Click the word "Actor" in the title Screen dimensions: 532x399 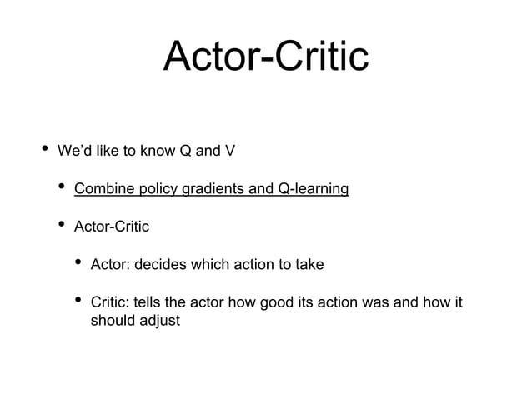click(x=211, y=56)
